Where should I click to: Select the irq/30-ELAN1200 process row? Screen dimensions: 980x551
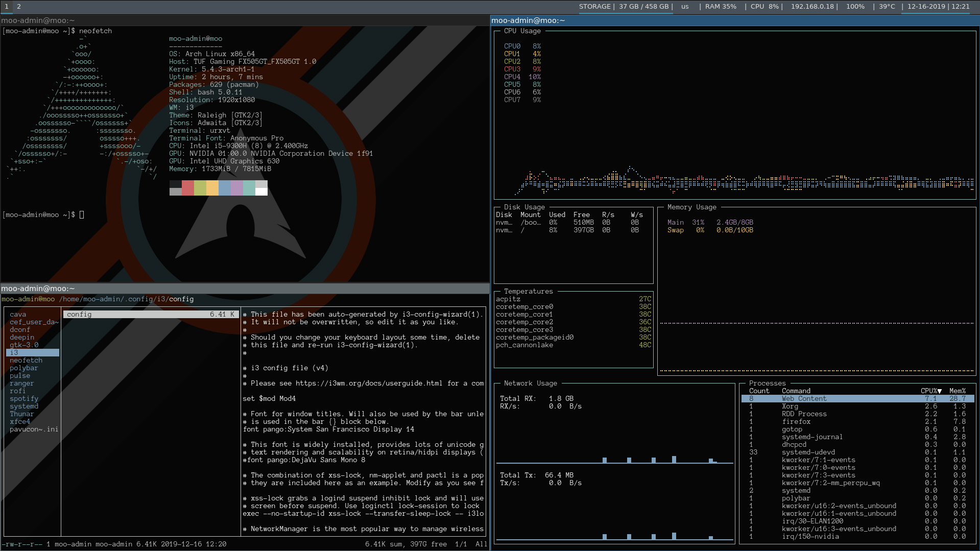[x=858, y=521]
